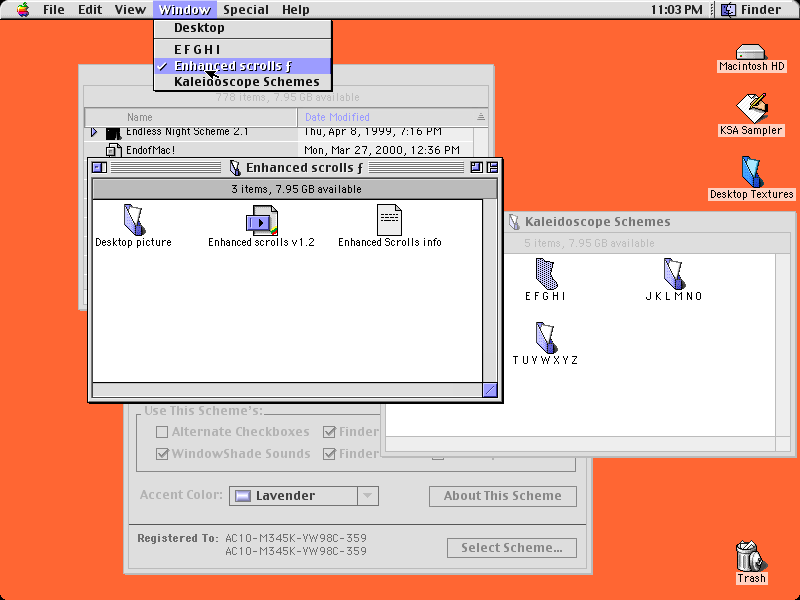The image size is (800, 600).
Task: Open the Edit menu
Action: tap(90, 10)
